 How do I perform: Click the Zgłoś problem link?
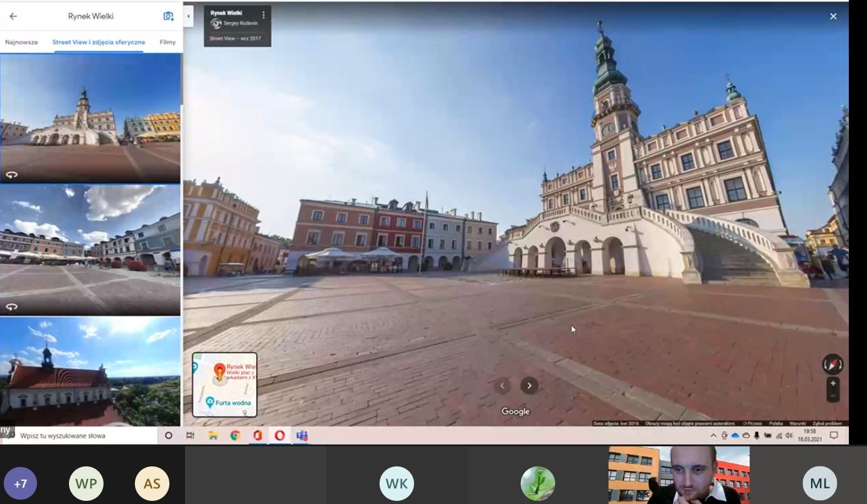827,423
